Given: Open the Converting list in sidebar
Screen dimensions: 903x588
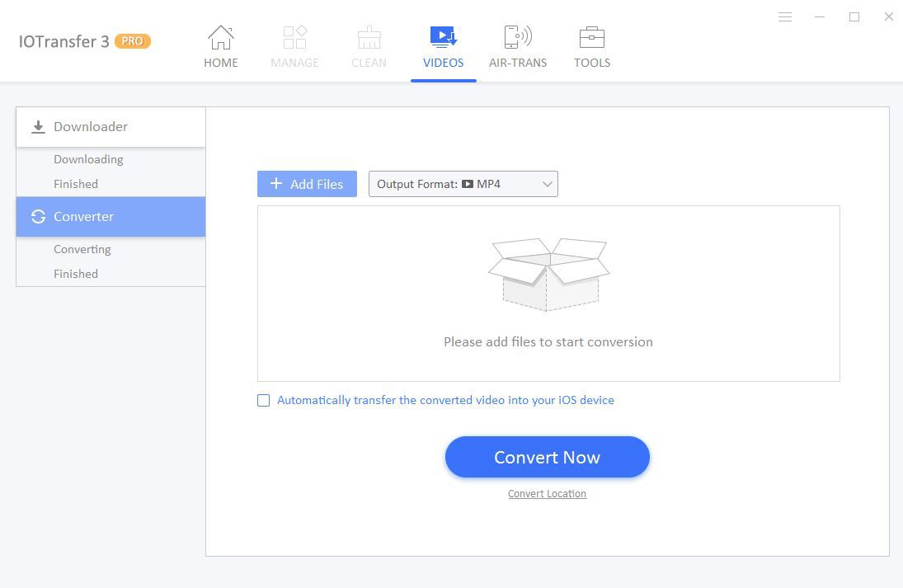Looking at the screenshot, I should [82, 249].
